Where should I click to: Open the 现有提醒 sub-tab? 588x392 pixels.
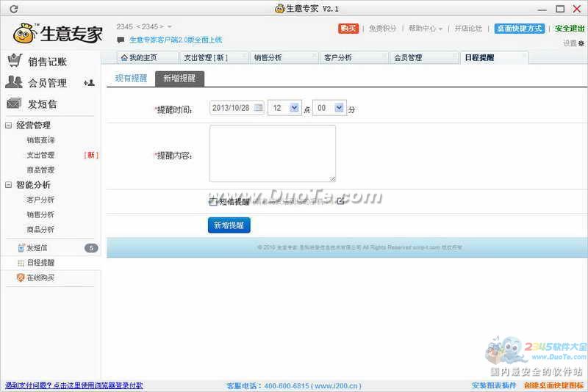[x=131, y=79]
